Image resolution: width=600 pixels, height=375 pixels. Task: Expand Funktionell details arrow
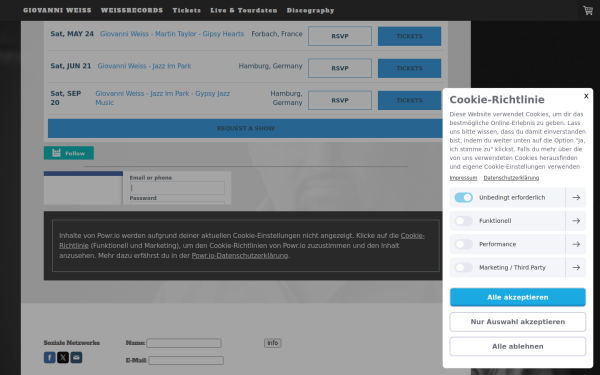pyautogui.click(x=576, y=221)
